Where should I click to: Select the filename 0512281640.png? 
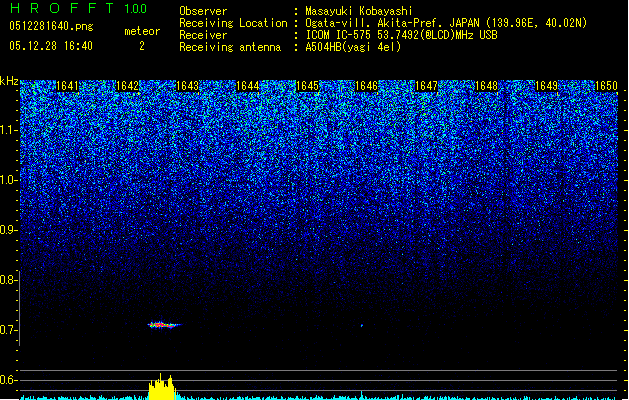pyautogui.click(x=51, y=26)
